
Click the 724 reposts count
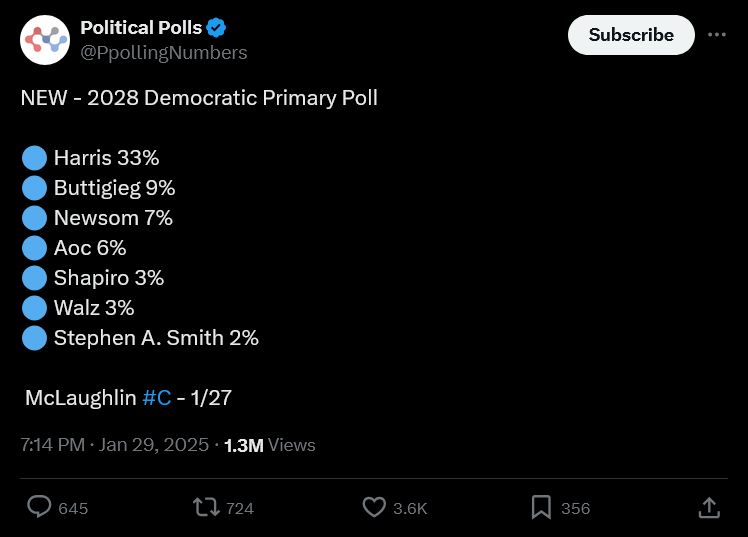pyautogui.click(x=240, y=508)
